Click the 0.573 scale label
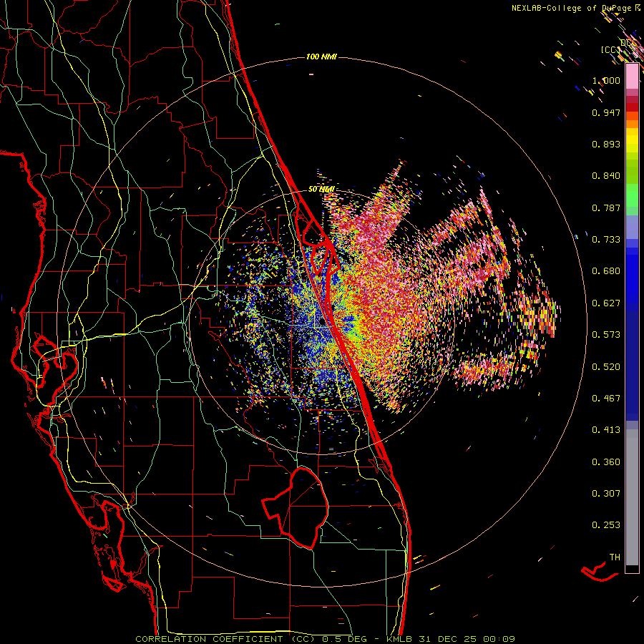 click(x=606, y=335)
